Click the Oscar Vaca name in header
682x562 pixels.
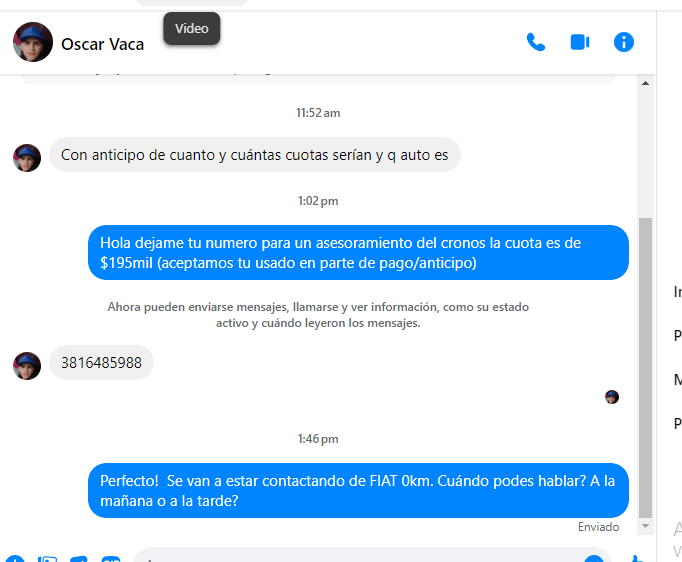tap(102, 44)
